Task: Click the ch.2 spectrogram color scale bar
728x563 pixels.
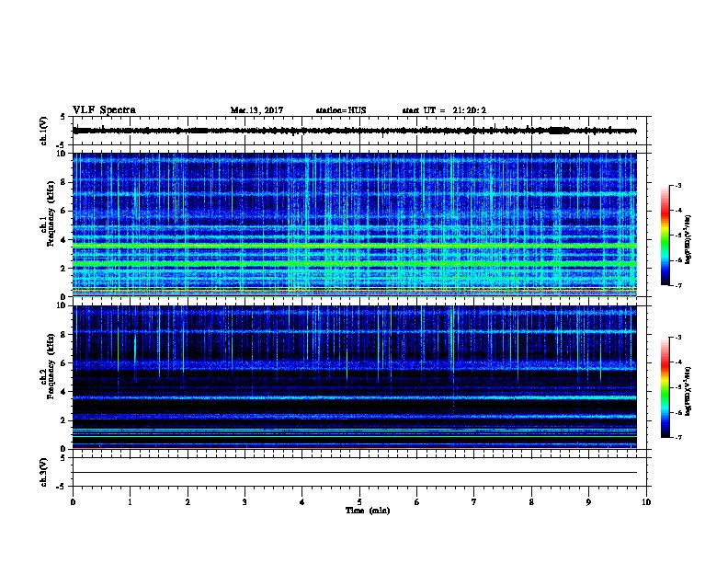Action: 665,387
